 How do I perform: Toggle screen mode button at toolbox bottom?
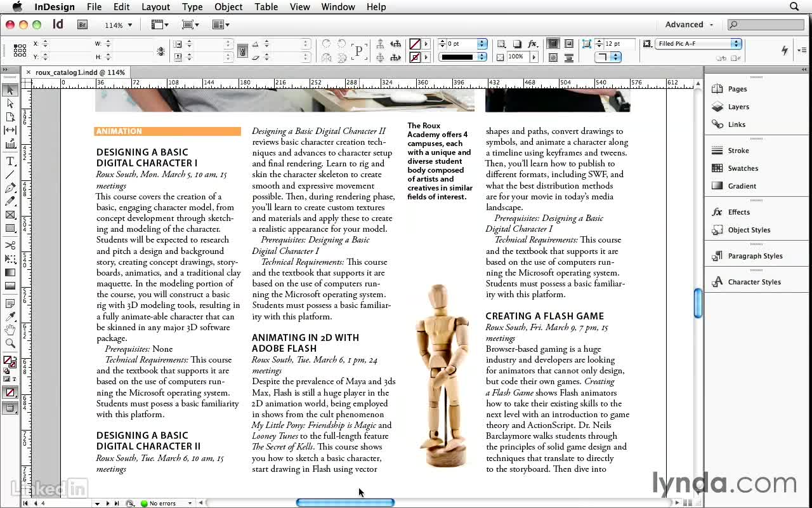[10, 408]
